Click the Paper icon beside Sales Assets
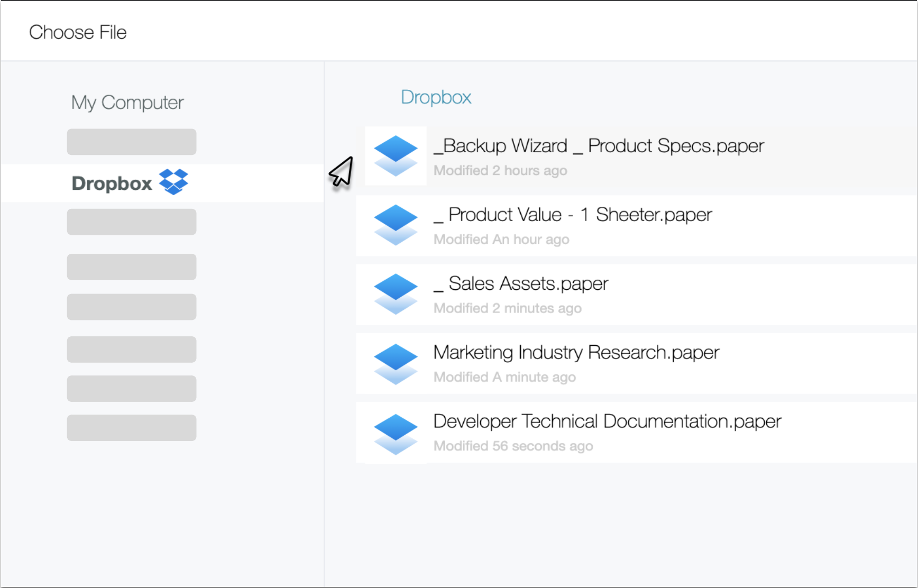The width and height of the screenshot is (918, 588). click(396, 293)
